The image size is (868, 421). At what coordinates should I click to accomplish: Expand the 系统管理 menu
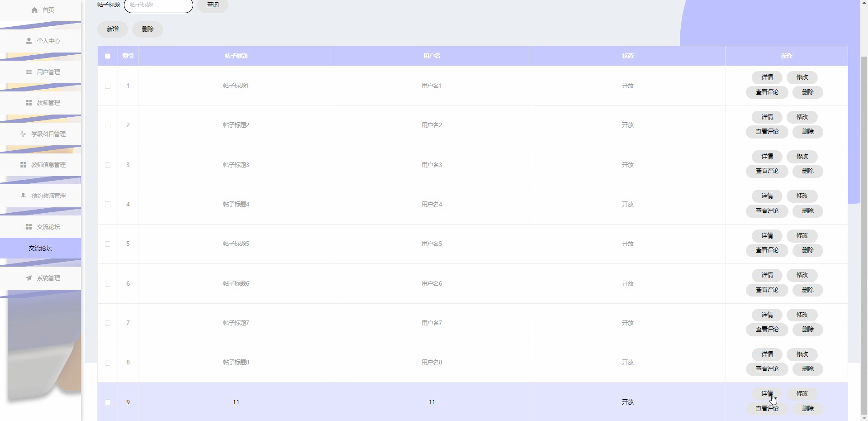pyautogui.click(x=41, y=278)
